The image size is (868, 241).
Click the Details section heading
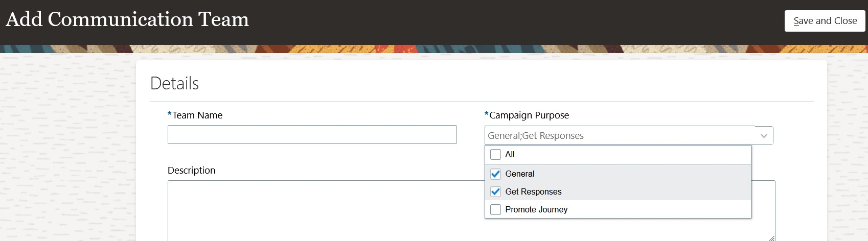click(x=174, y=83)
